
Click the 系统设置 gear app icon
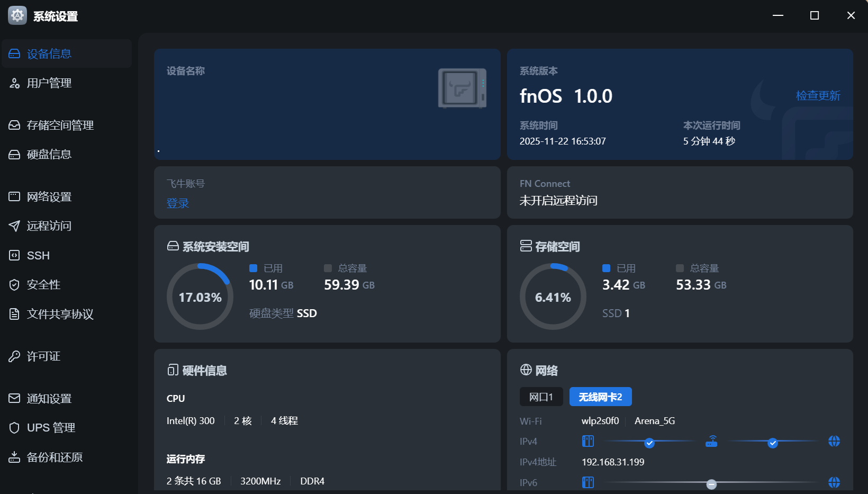tap(17, 15)
